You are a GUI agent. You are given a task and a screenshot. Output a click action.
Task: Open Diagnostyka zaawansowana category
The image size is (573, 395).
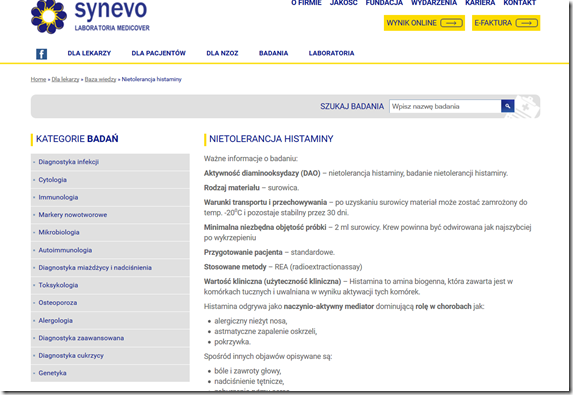(x=110, y=338)
